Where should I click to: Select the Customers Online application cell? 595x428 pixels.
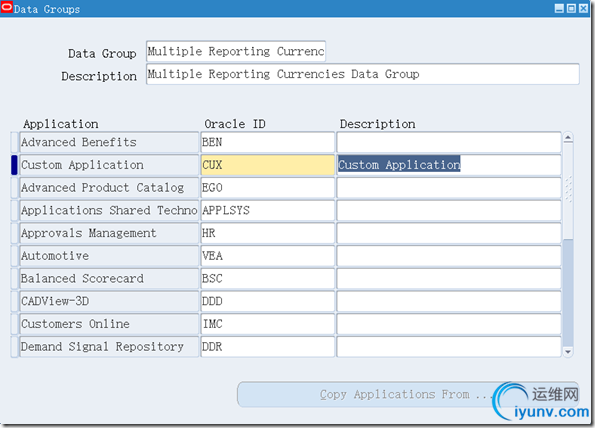109,324
